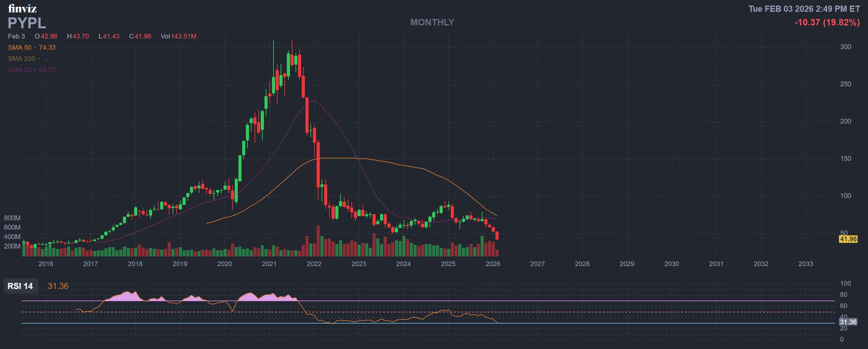Click the Tue FEB 03 2026 timestamp
The width and height of the screenshot is (868, 349).
point(804,9)
